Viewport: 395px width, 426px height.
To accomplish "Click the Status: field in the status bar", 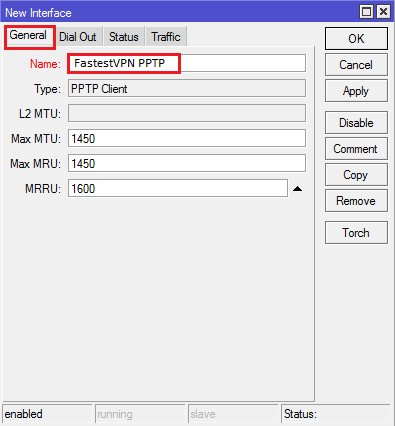I will 336,414.
